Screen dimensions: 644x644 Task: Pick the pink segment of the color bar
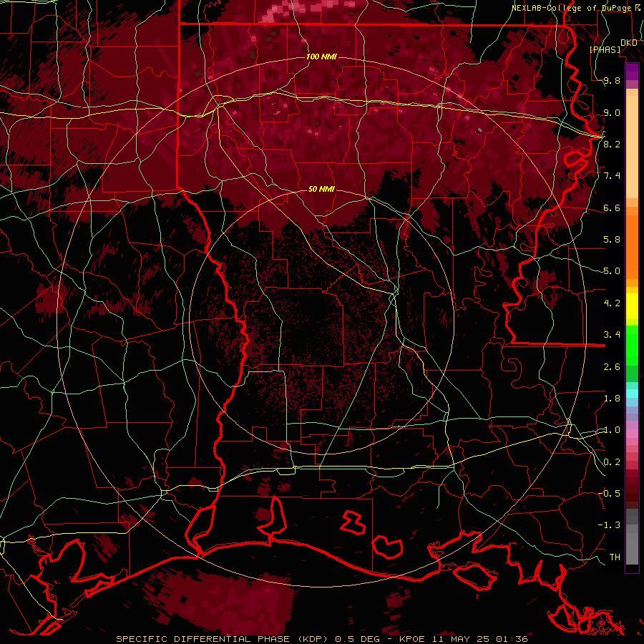(x=632, y=434)
